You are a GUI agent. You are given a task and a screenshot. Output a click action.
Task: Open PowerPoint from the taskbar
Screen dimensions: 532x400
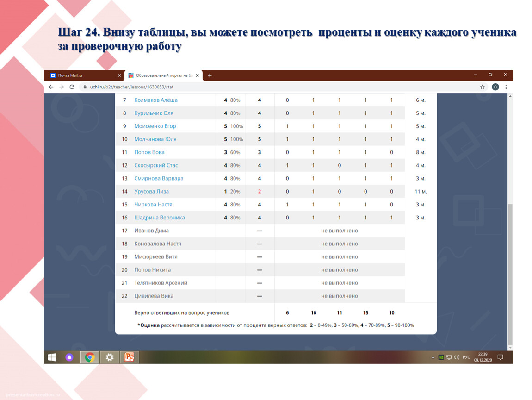[x=130, y=357]
